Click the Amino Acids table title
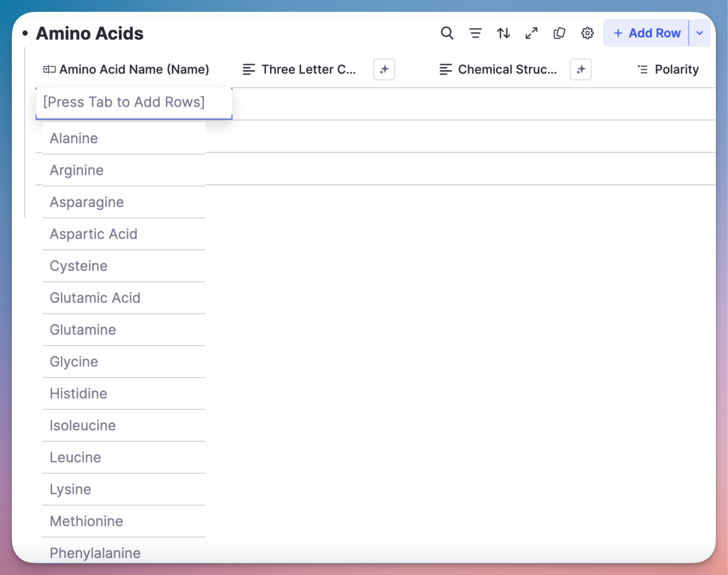The height and width of the screenshot is (575, 728). click(89, 33)
